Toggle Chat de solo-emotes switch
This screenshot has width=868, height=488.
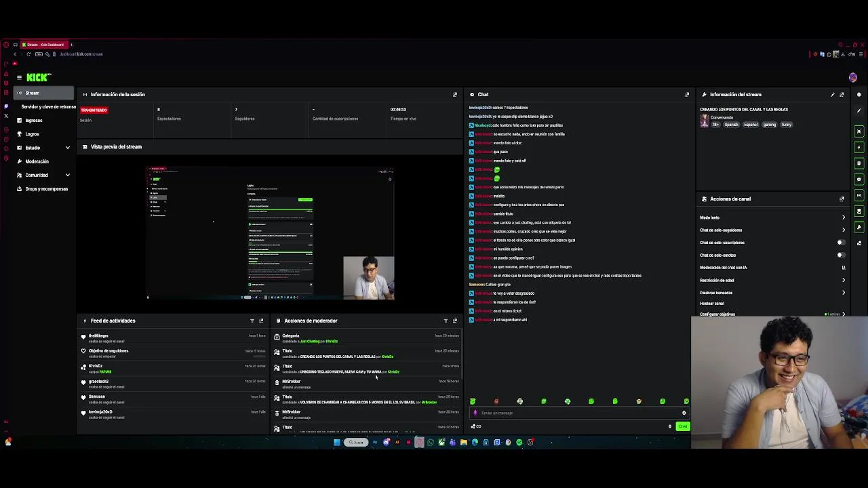[841, 256]
